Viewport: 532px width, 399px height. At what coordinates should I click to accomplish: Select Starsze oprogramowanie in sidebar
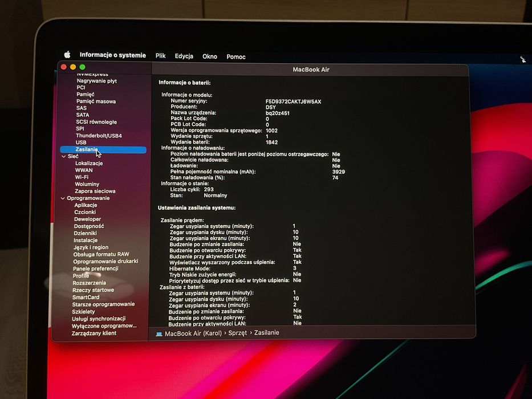pos(103,304)
